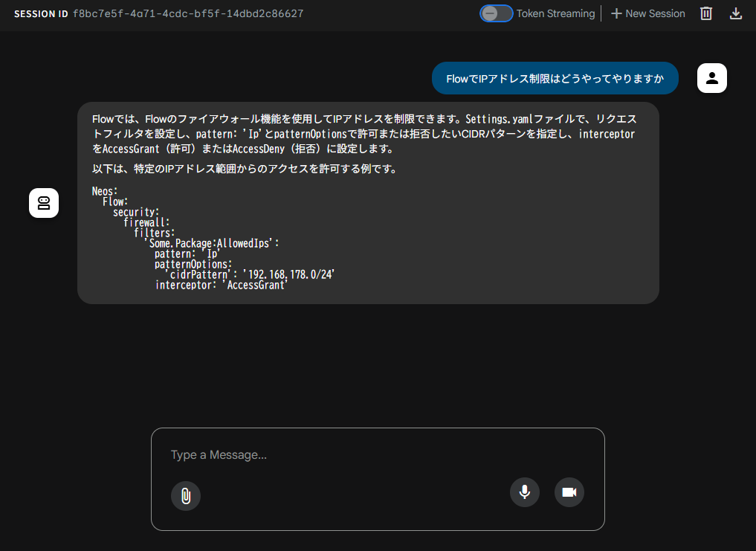Click the code line pattern: 'Ip'

[x=187, y=254]
